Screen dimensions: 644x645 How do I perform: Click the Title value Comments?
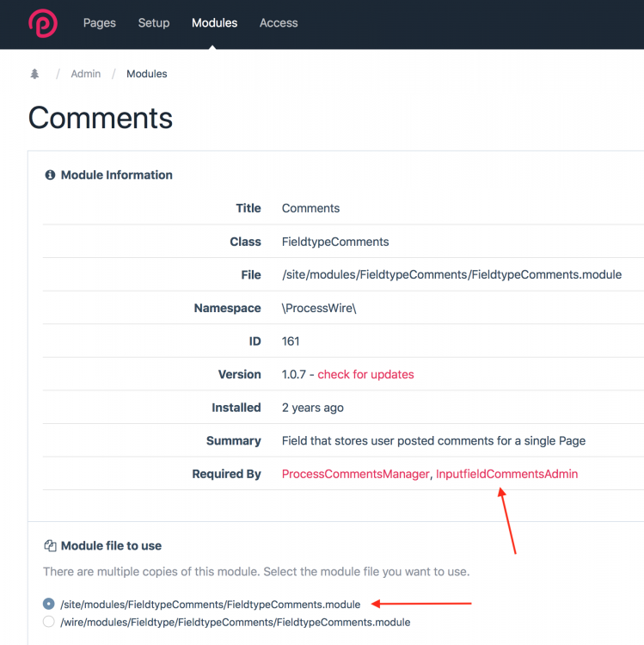tap(310, 208)
